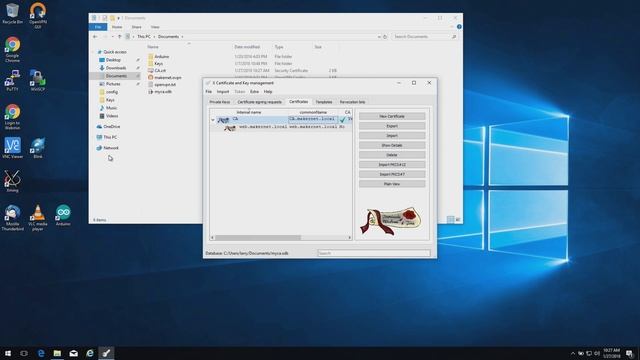Open the WinSCP desktop shortcut
640x360 pixels.
click(38, 80)
